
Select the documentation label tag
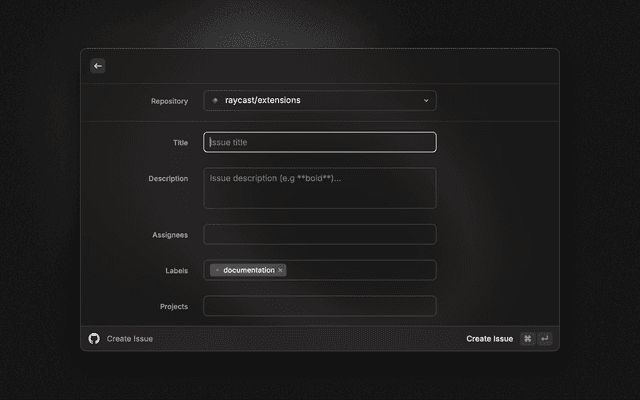248,270
